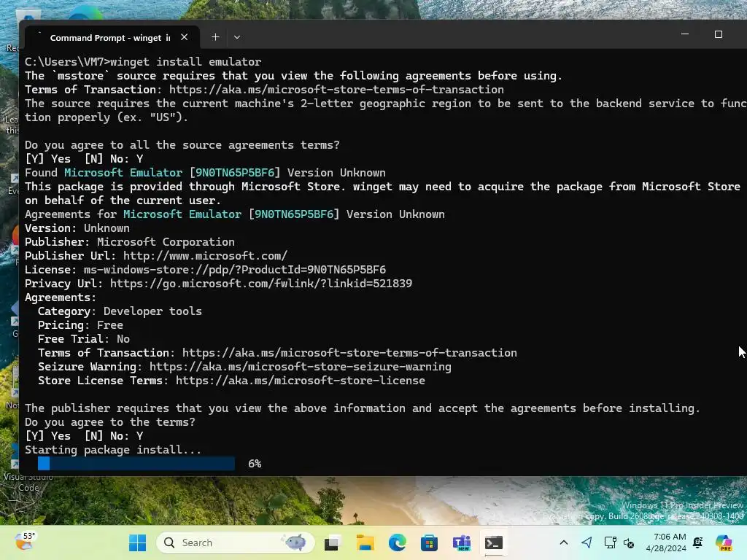Open the network status tray icon

610,542
